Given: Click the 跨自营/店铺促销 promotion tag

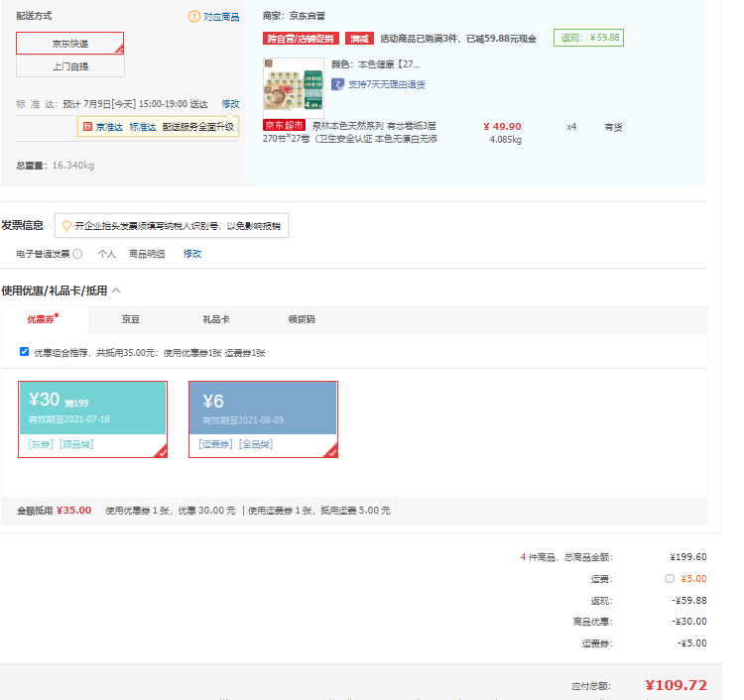Looking at the screenshot, I should (301, 39).
